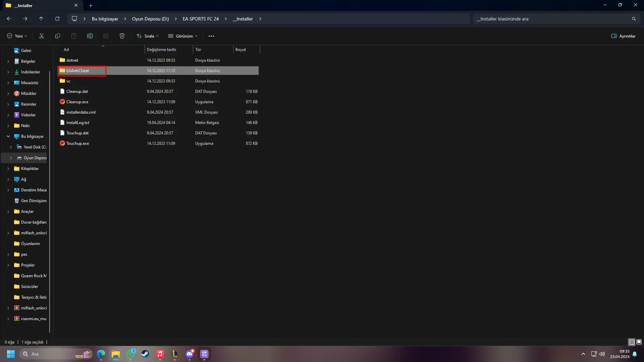
Task: Click Oyun Deposu (D:) breadcrumb
Action: point(150,19)
